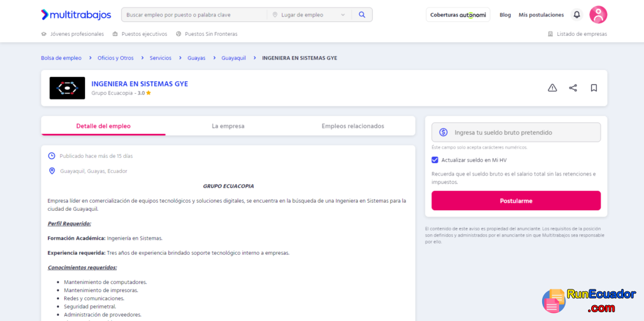Click the Grupo Ecuacopia company name
The image size is (644, 321).
[112, 93]
